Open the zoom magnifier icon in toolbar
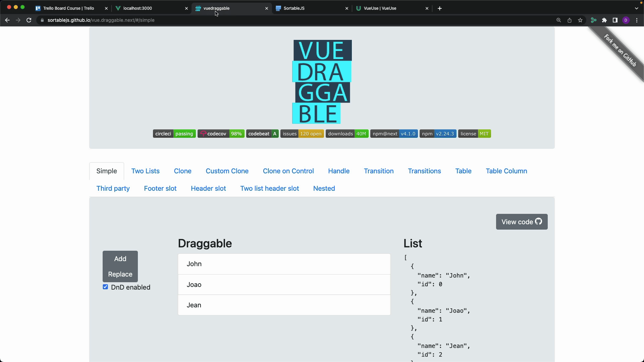 [x=559, y=20]
